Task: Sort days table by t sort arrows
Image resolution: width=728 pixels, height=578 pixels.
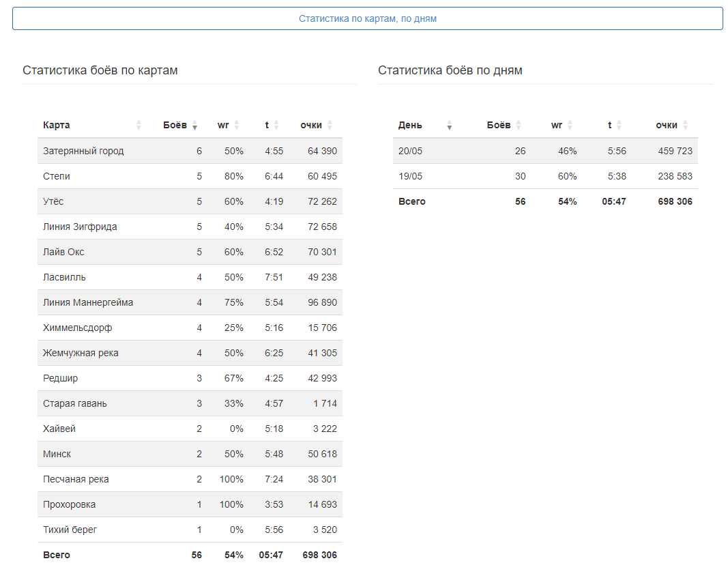Action: (619, 125)
